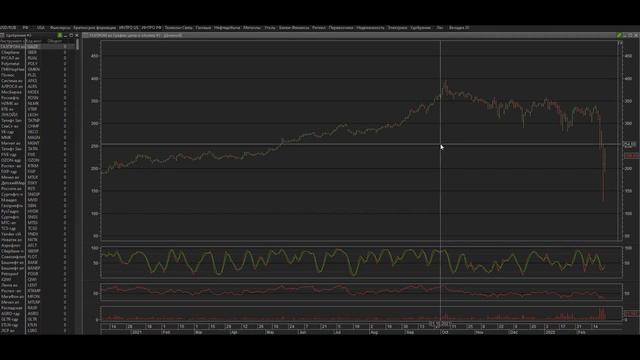Select the POLY row in watchlist
The height and width of the screenshot is (360, 640).
38,64
